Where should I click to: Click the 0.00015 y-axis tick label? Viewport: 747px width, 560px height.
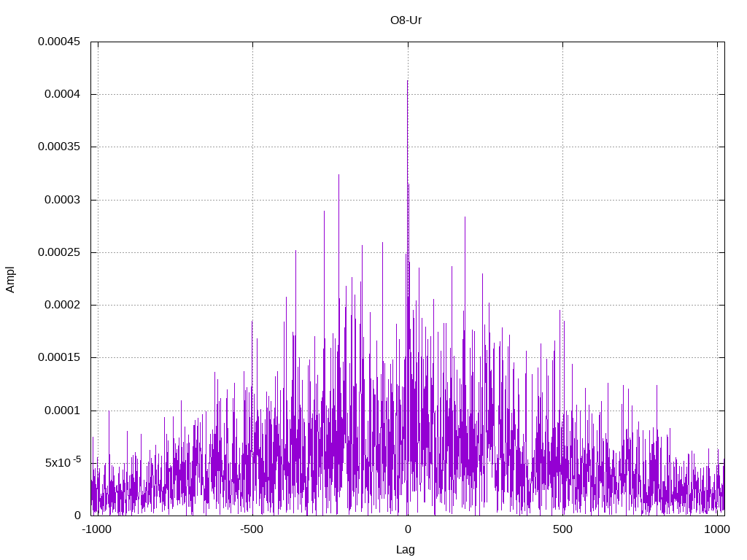[x=59, y=357]
